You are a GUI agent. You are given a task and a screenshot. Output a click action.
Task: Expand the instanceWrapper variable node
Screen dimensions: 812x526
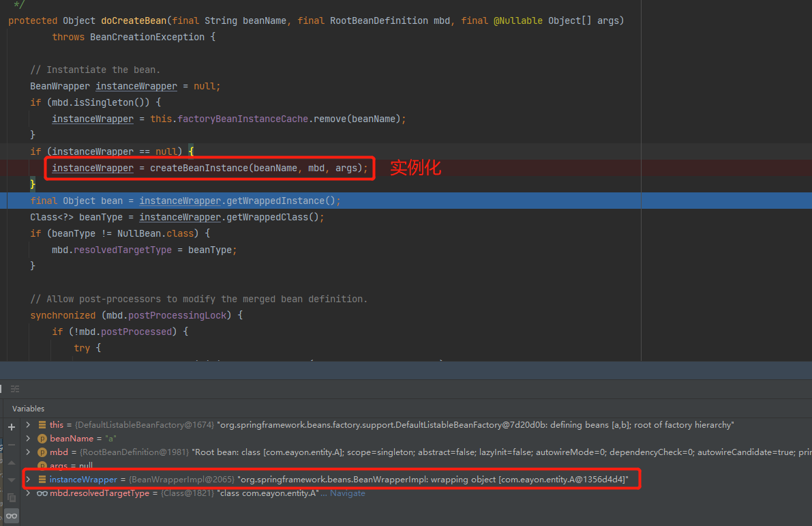28,480
